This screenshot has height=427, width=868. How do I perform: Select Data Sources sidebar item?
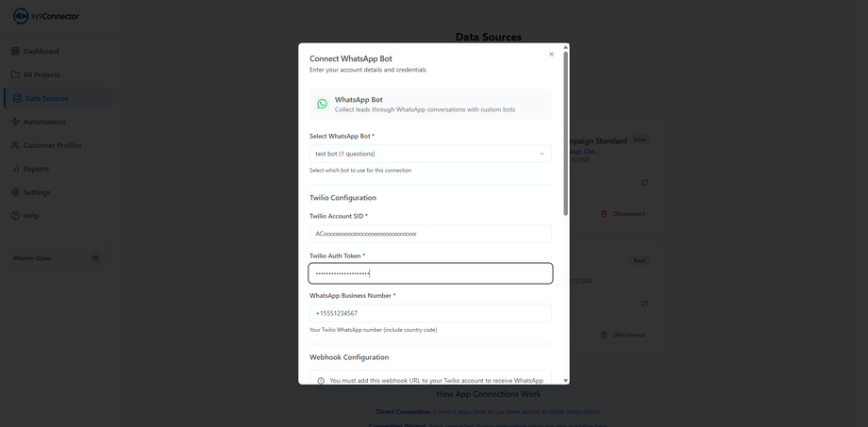[x=57, y=98]
